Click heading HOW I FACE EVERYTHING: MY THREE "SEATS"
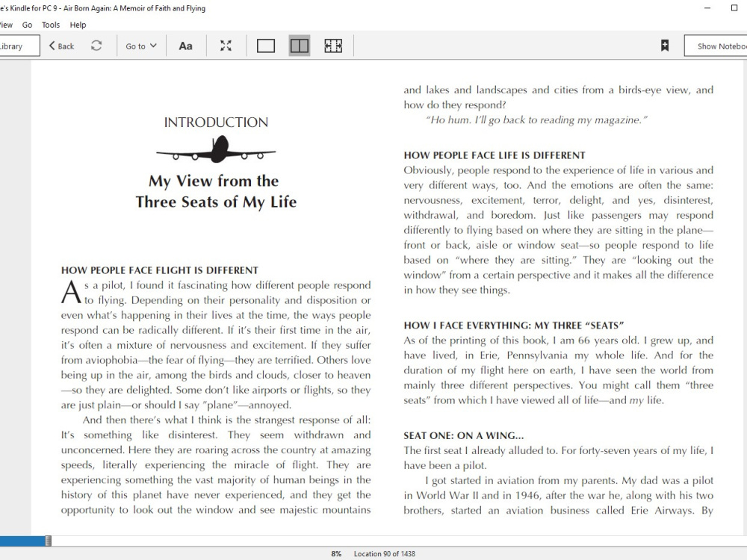747x560 pixels. (514, 326)
